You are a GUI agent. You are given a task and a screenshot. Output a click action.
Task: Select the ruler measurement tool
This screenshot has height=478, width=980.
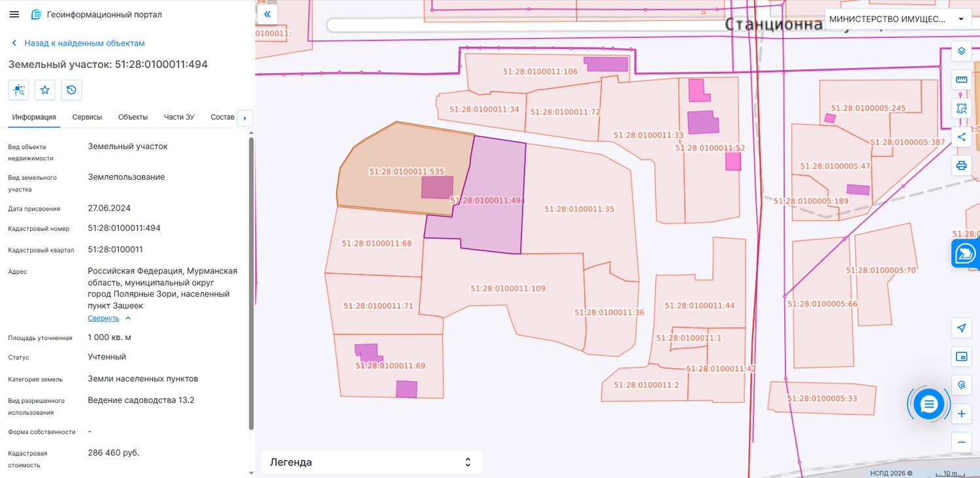coord(961,80)
